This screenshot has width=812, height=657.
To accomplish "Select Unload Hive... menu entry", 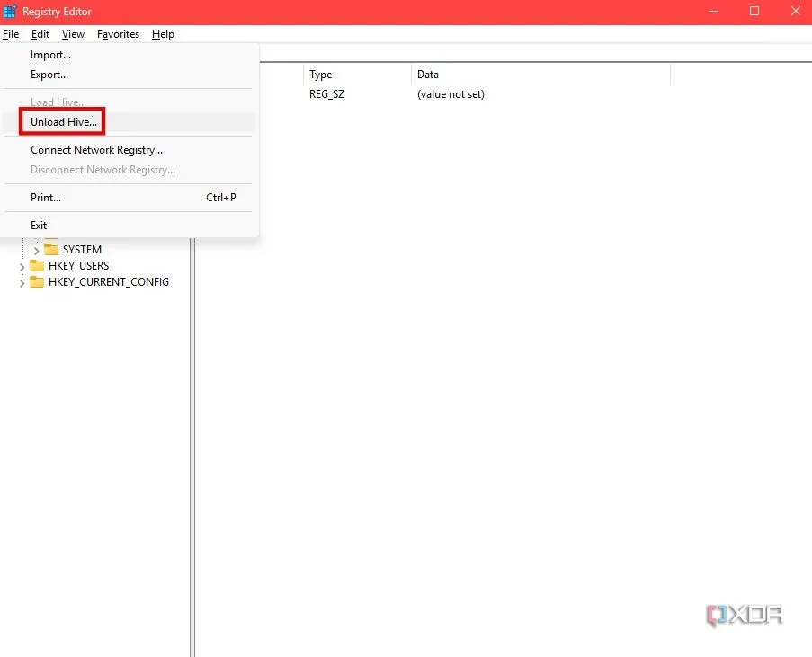I will [129, 122].
